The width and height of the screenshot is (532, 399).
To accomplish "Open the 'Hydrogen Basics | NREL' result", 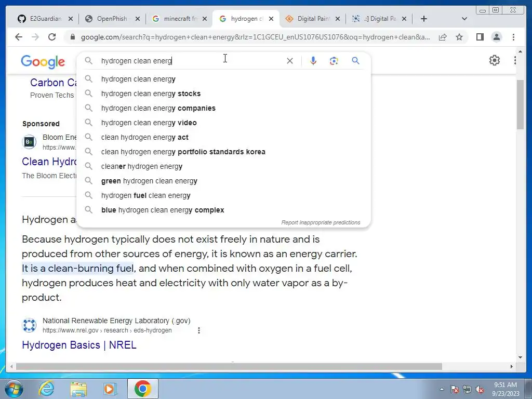I will tap(79, 345).
